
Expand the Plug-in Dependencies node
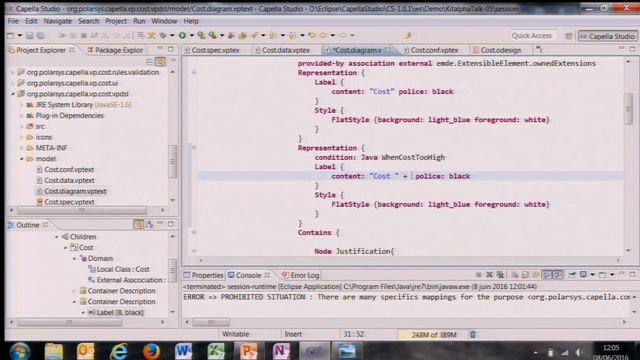tap(22, 116)
